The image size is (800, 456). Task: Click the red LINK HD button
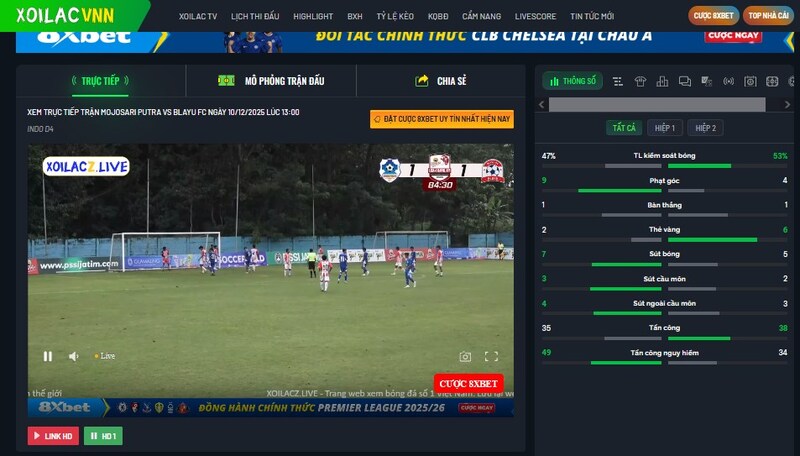point(52,436)
